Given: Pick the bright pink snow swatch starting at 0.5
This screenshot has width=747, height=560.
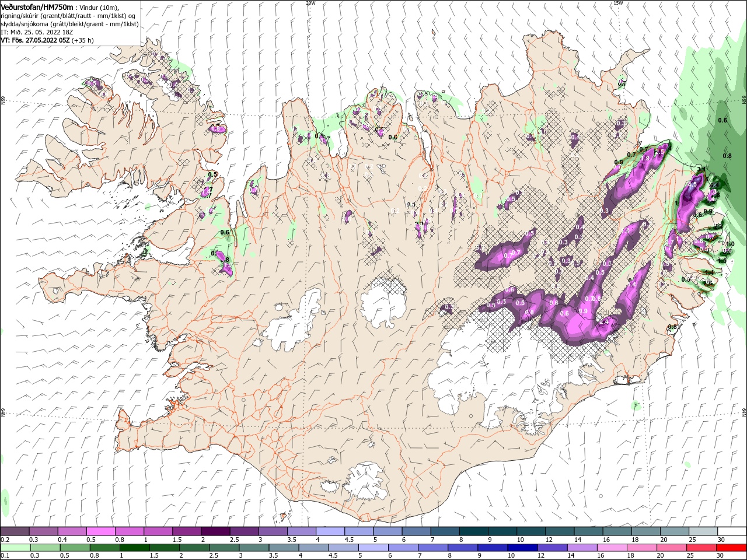Looking at the screenshot, I should [100, 531].
